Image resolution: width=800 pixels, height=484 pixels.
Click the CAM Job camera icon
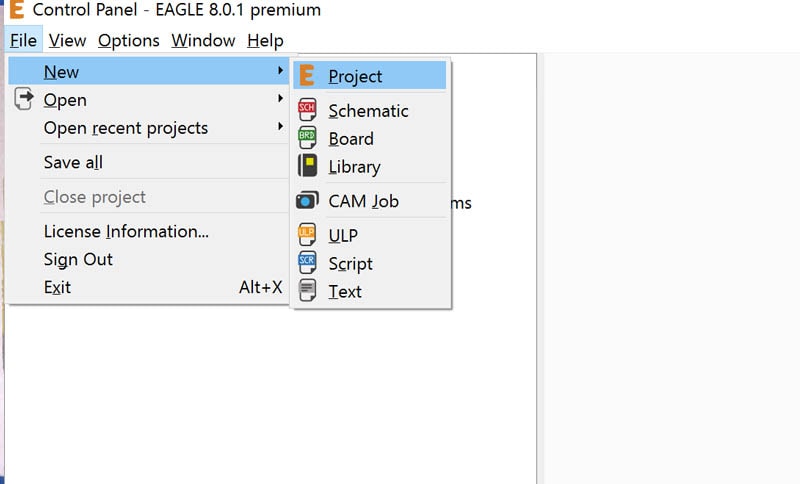(x=307, y=200)
